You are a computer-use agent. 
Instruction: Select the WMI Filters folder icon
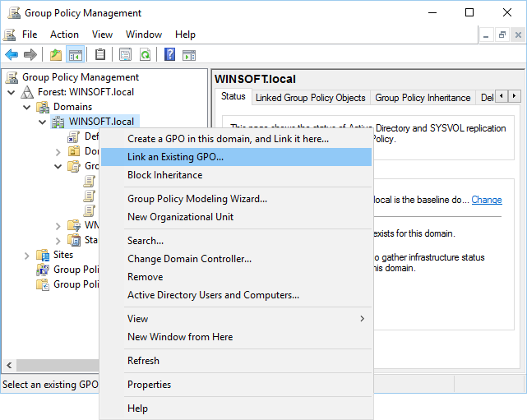(x=74, y=225)
